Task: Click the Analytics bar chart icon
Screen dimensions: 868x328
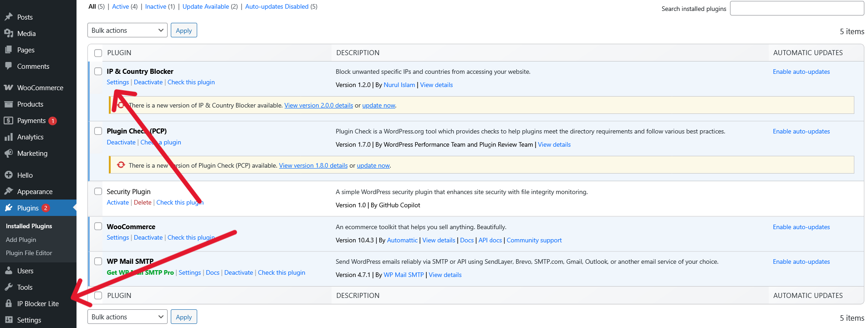Action: [x=9, y=137]
